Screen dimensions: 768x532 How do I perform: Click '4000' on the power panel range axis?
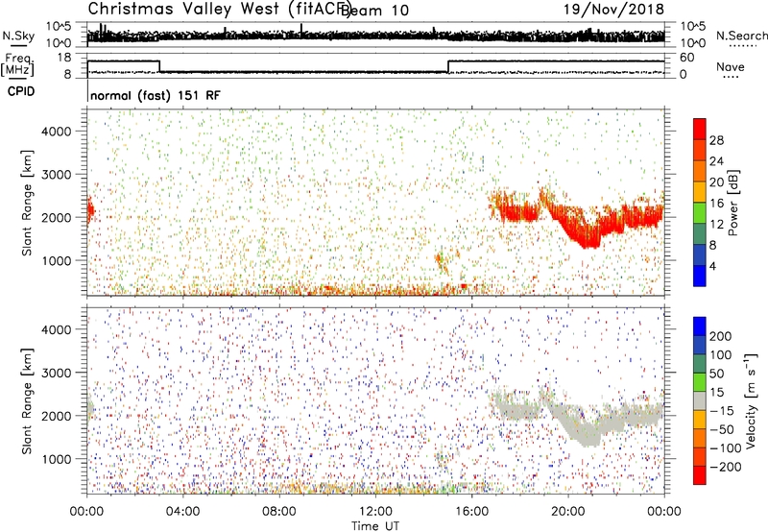[57, 132]
